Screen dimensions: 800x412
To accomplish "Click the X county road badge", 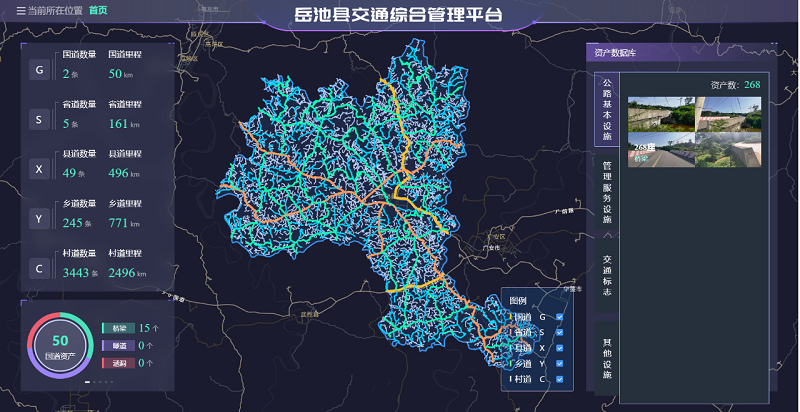I will [39, 169].
